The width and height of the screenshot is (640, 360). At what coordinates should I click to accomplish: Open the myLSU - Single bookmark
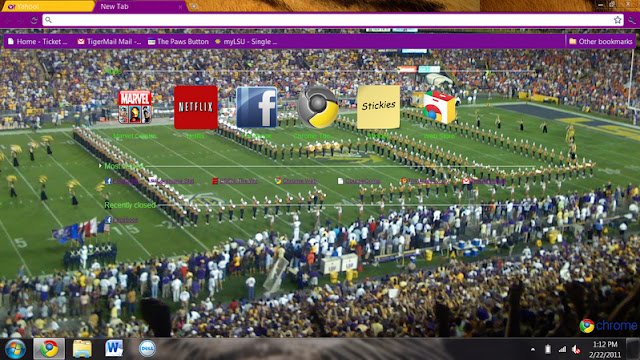[x=246, y=41]
